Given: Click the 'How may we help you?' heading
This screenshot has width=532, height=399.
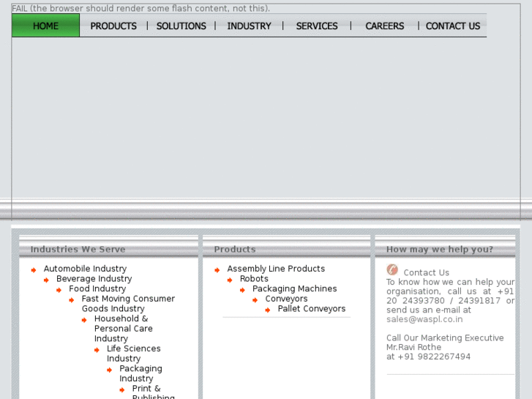Looking at the screenshot, I should (439, 249).
